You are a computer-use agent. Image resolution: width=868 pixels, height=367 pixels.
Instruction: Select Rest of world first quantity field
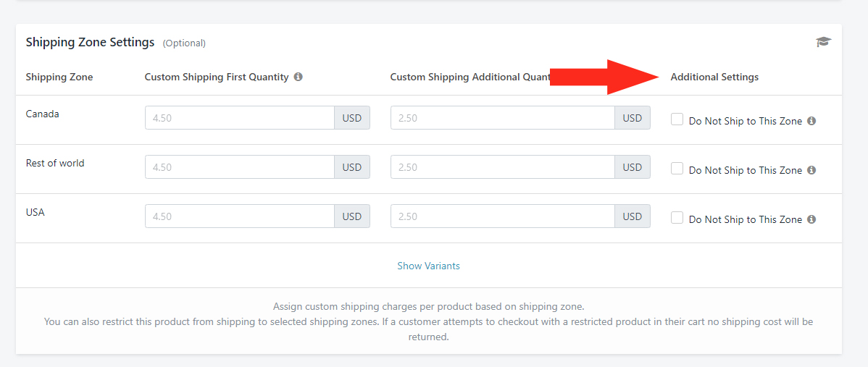240,167
